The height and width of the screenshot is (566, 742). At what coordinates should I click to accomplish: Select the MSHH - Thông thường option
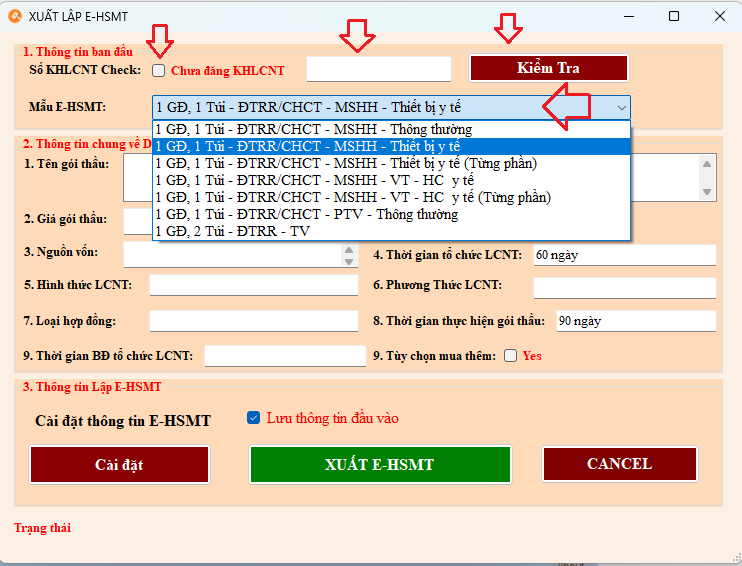(314, 129)
